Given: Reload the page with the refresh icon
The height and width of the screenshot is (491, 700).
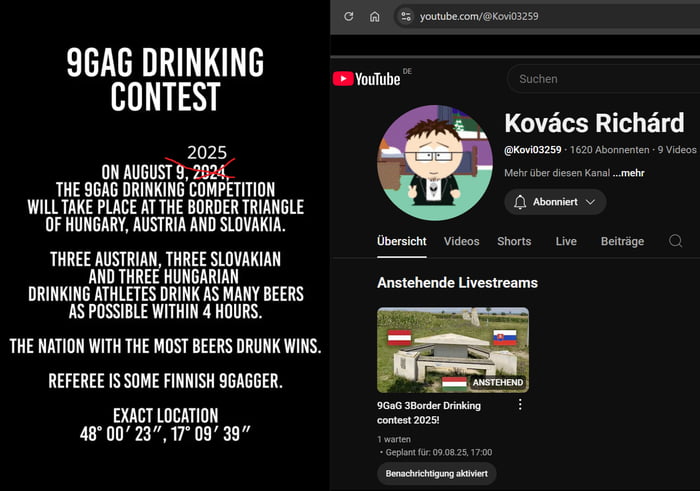Looking at the screenshot, I should coord(349,17).
